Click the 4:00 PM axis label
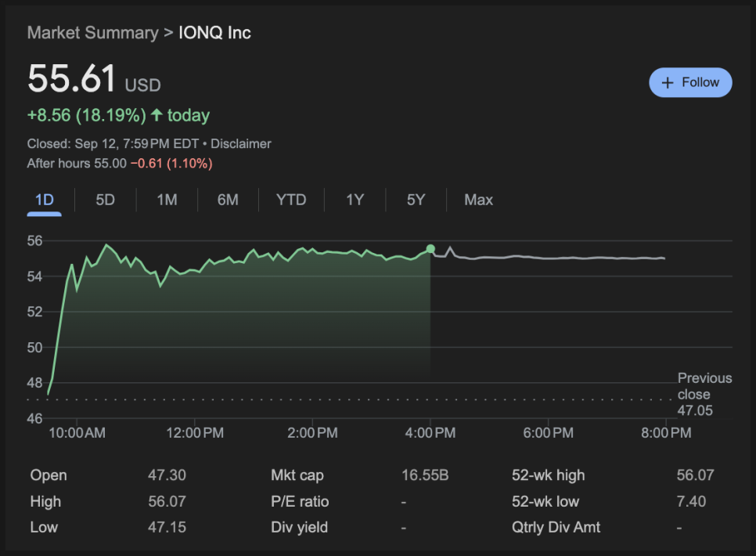756x556 pixels. [430, 433]
